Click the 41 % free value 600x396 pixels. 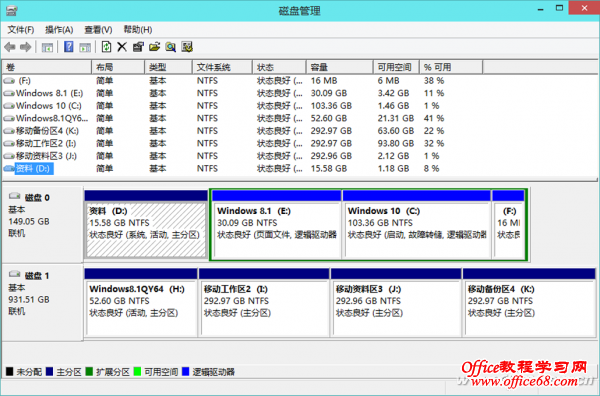click(434, 119)
